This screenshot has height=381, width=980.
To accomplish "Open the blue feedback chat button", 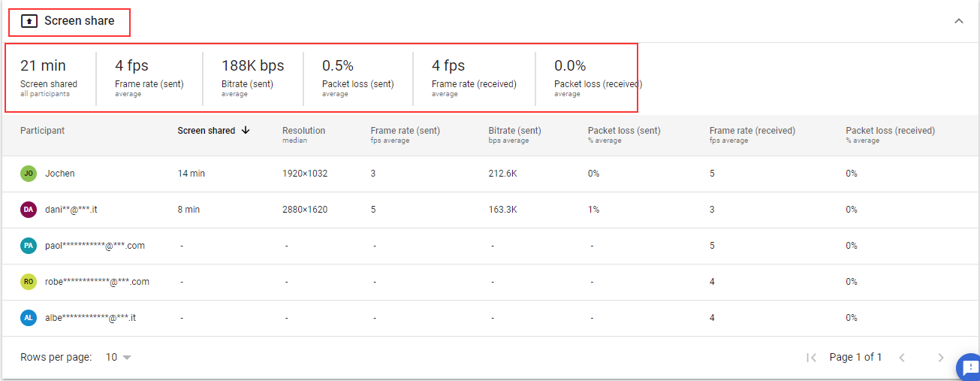I will click(969, 367).
